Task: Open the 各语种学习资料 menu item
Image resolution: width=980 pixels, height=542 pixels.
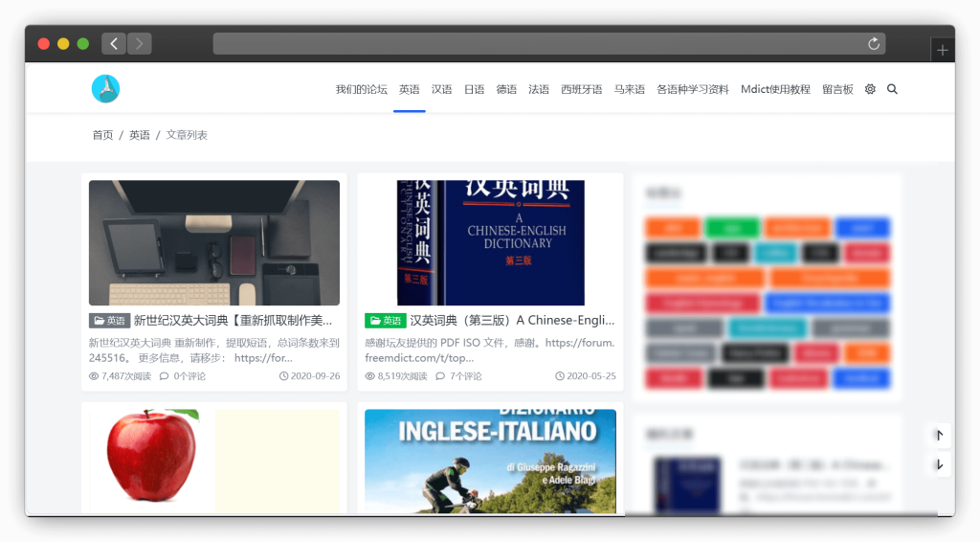Action: [x=693, y=89]
